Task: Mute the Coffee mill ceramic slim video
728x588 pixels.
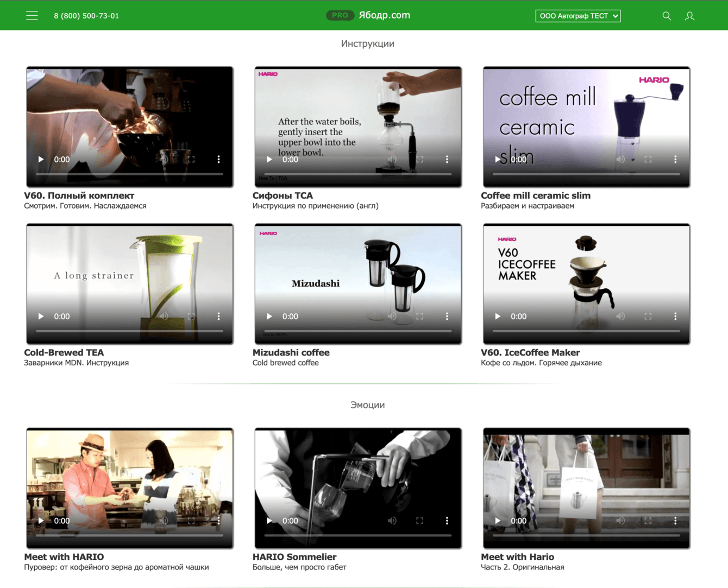Action: 620,160
